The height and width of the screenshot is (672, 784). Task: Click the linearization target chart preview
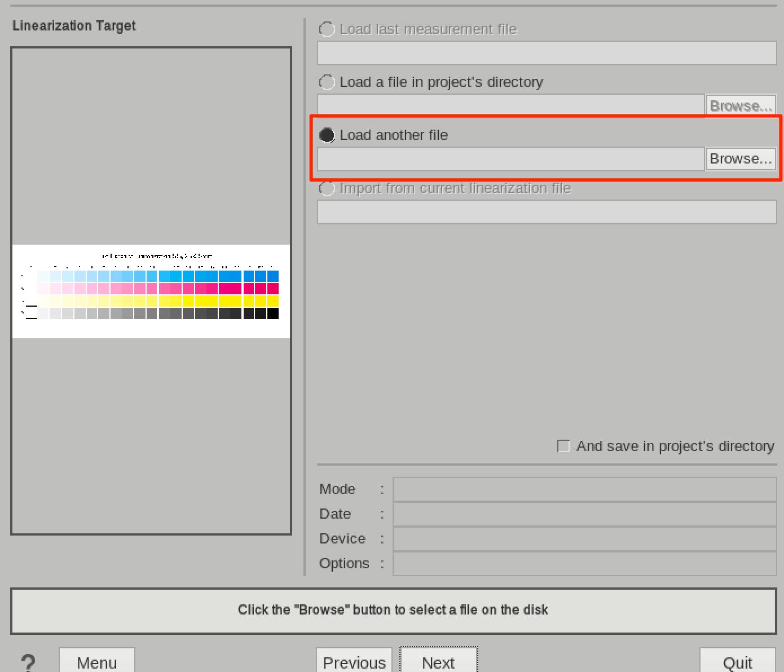pos(151,291)
